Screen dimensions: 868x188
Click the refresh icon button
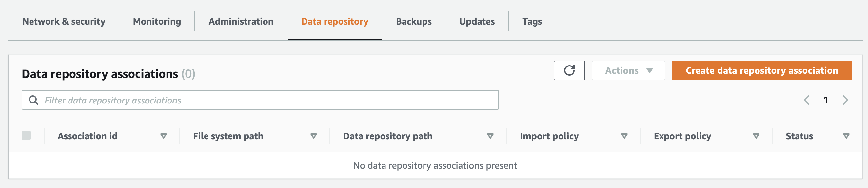pos(569,70)
